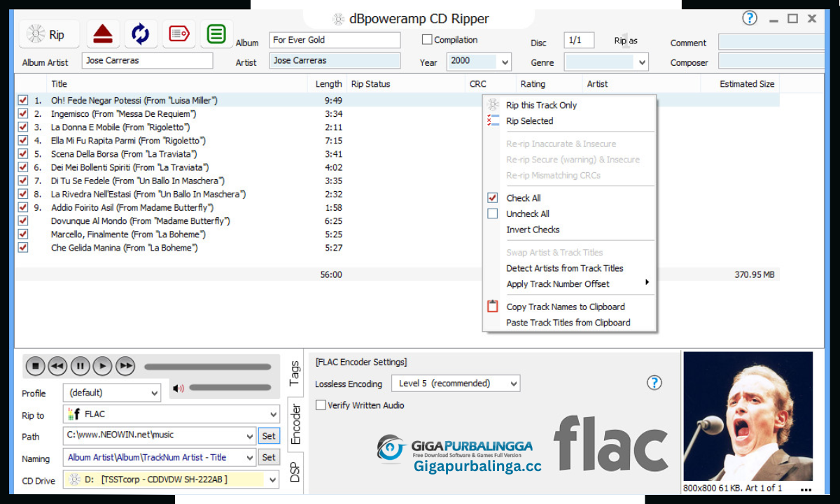
Task: Click the playback position slider
Action: point(207,367)
